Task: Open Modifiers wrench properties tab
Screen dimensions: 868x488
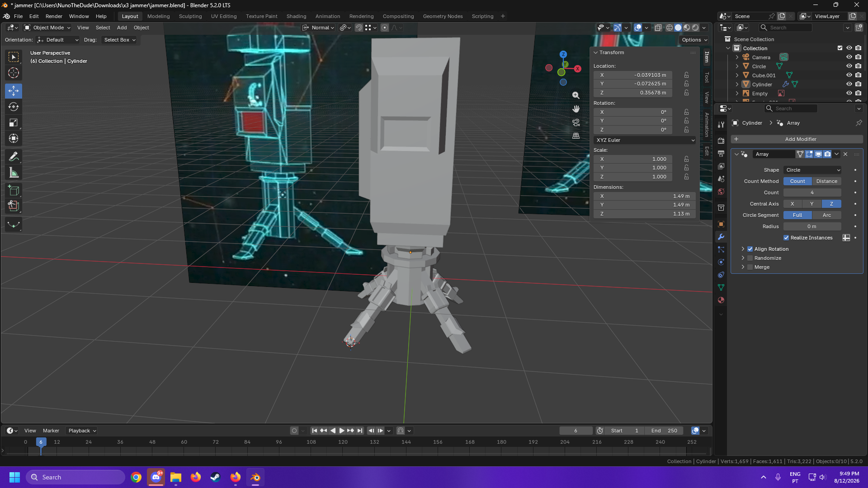Action: tap(721, 237)
